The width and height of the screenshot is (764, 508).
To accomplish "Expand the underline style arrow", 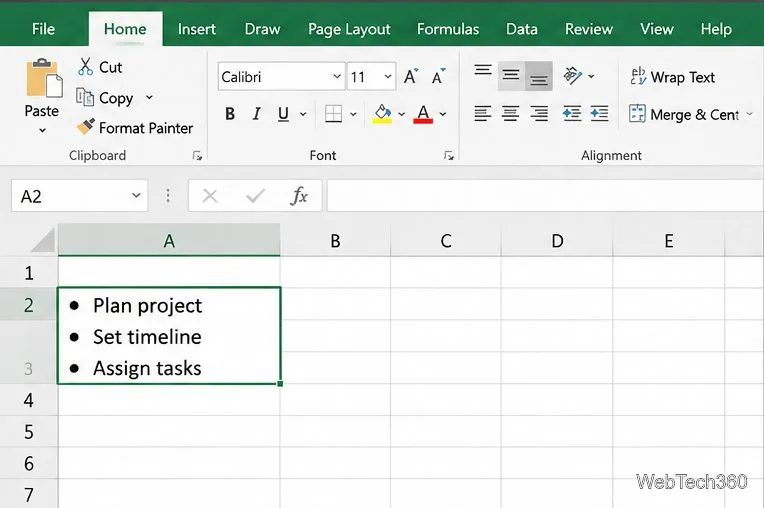I will click(303, 114).
